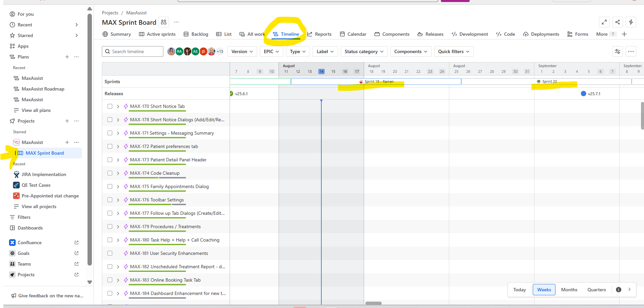The width and height of the screenshot is (644, 308).
Task: Open Teams in the sidebar
Action: pos(24,264)
